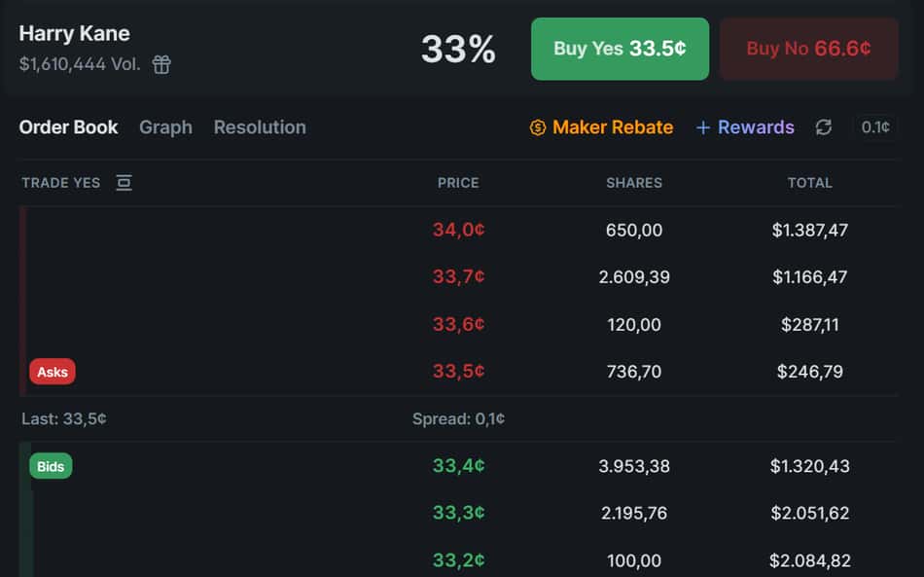Click the red Asks label
The width and height of the screenshot is (924, 577).
53,372
